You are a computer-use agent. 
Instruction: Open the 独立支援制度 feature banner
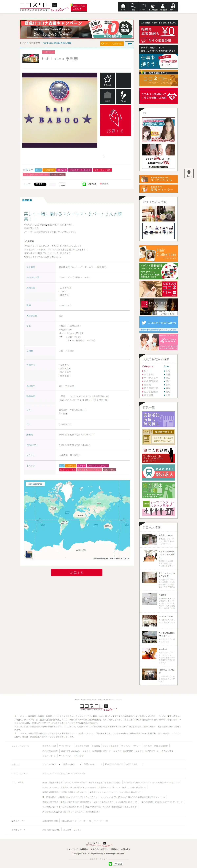[x=159, y=455]
